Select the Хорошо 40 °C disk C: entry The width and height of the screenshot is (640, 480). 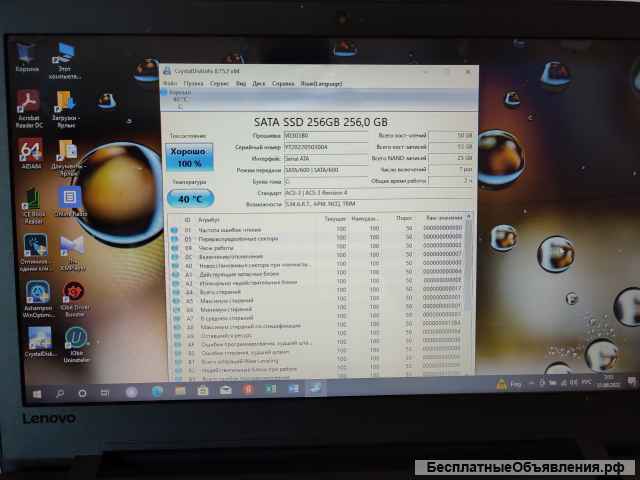click(x=178, y=99)
